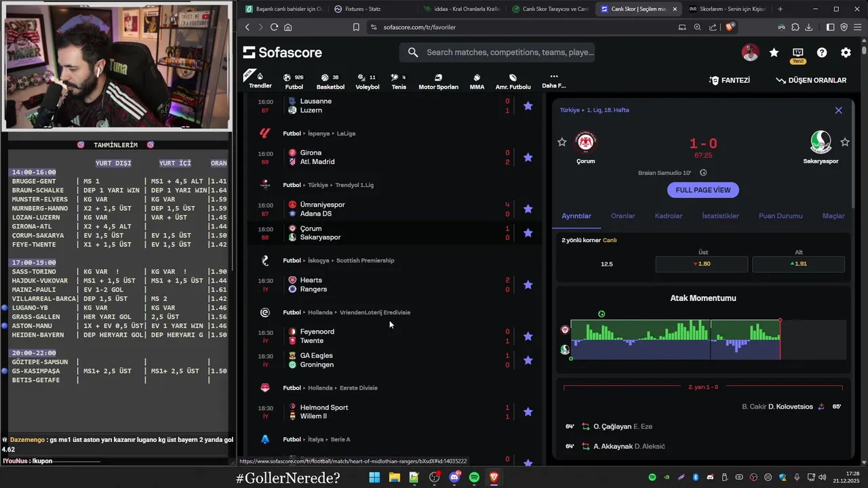Open DÜŞEN ORANLAR link
Screen dimensions: 868x488
[811, 80]
